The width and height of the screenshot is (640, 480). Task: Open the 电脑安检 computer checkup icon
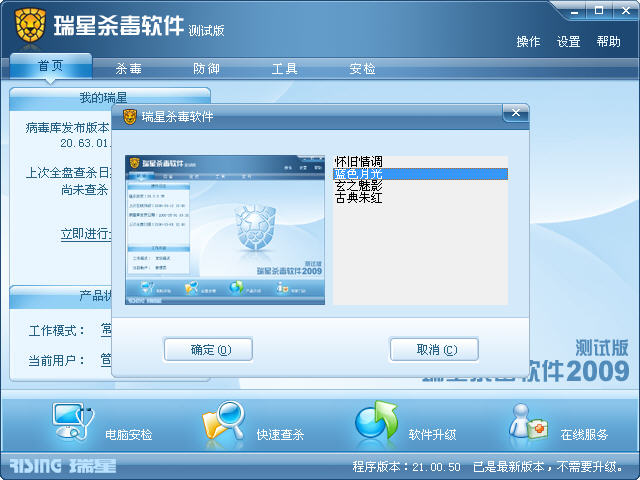pyautogui.click(x=73, y=422)
